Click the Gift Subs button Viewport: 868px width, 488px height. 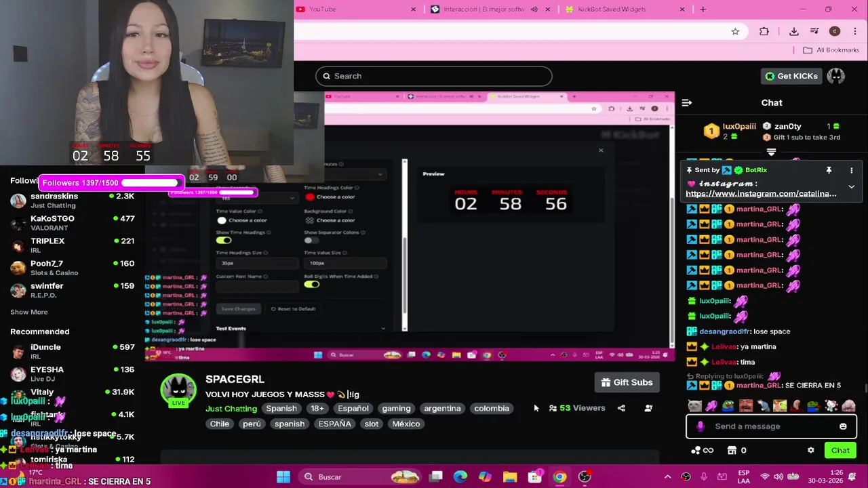click(627, 382)
